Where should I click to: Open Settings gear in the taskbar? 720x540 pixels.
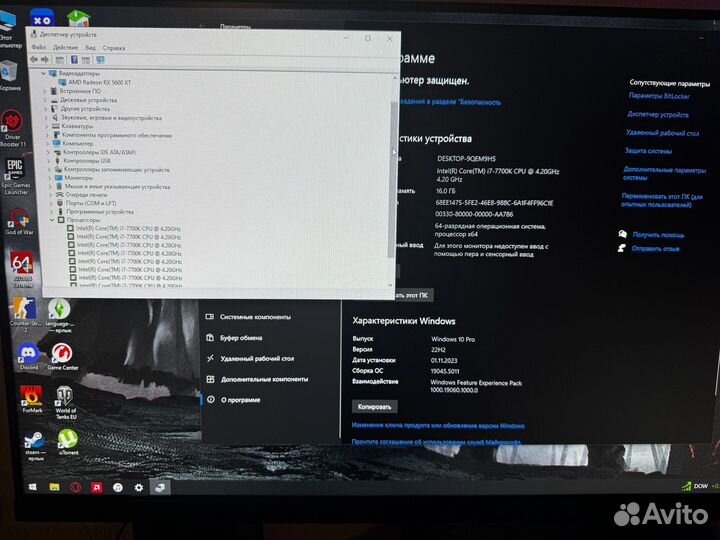139,486
